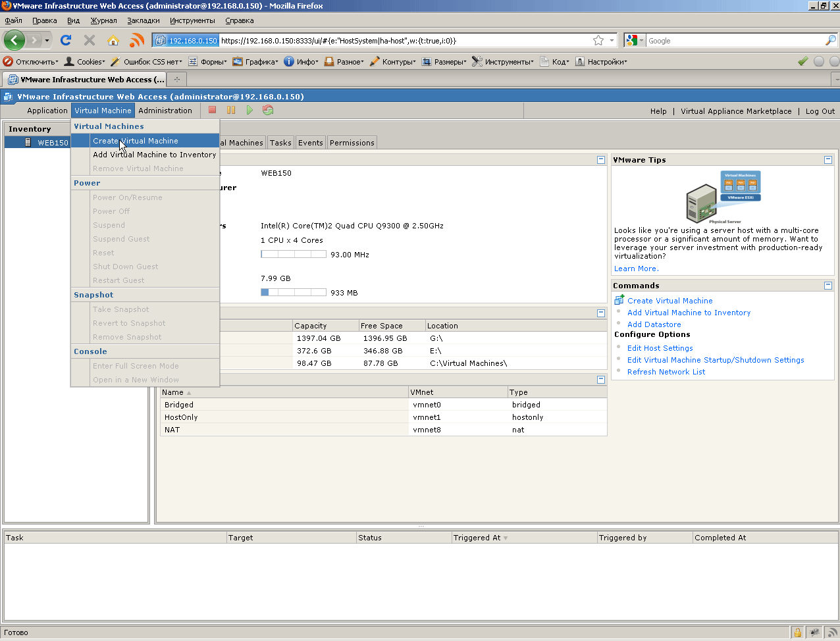
Task: Click the Suspend VM pause icon
Action: click(x=231, y=110)
